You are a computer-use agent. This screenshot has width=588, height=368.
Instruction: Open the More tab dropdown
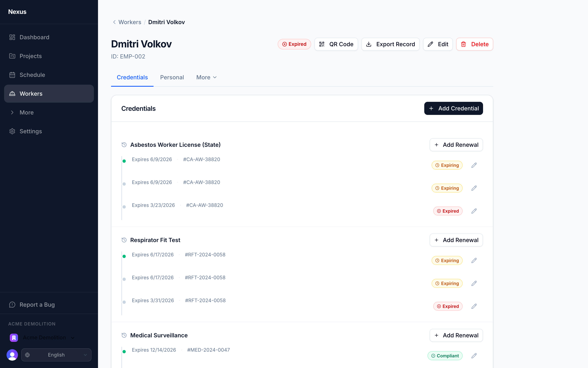coord(207,77)
